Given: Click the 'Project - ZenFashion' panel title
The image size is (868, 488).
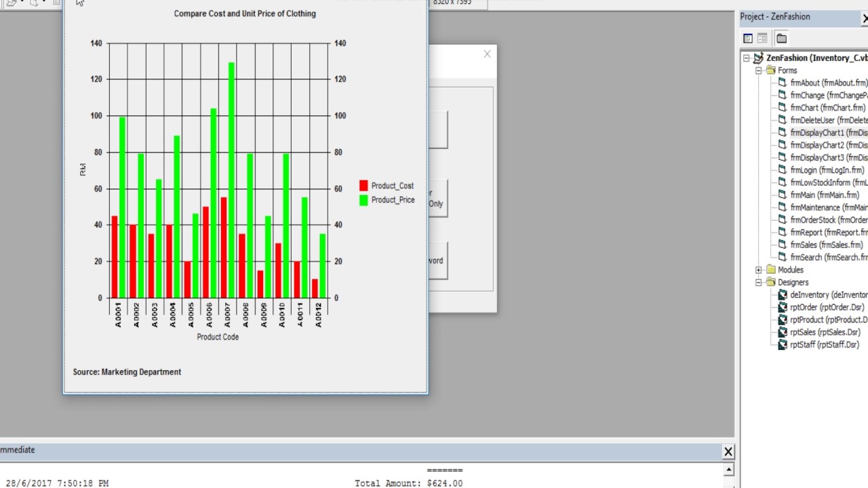Looking at the screenshot, I should [x=775, y=17].
